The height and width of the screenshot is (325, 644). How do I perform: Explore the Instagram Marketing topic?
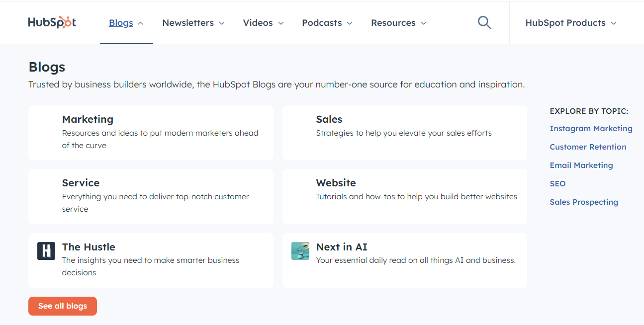pos(591,129)
